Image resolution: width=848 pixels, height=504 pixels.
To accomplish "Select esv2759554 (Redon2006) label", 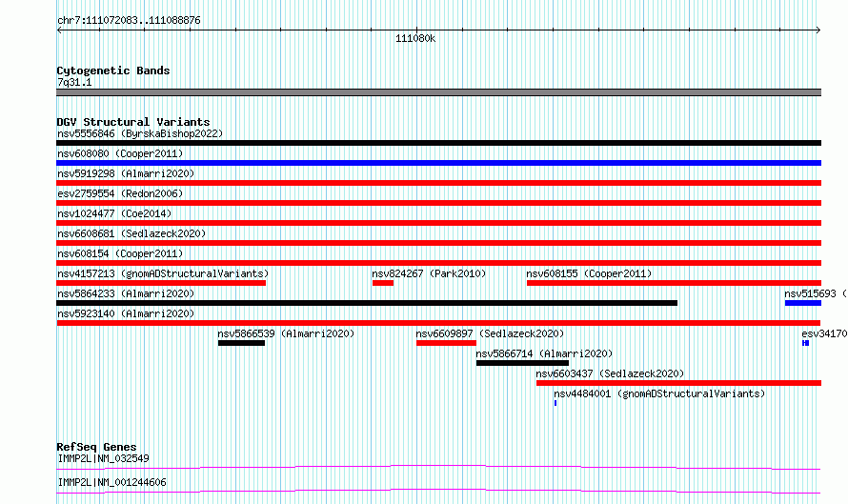I will click(120, 193).
